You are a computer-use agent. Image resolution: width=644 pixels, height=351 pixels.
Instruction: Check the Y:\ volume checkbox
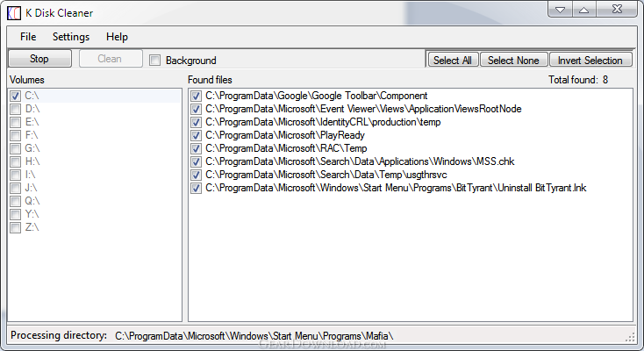pyautogui.click(x=16, y=214)
